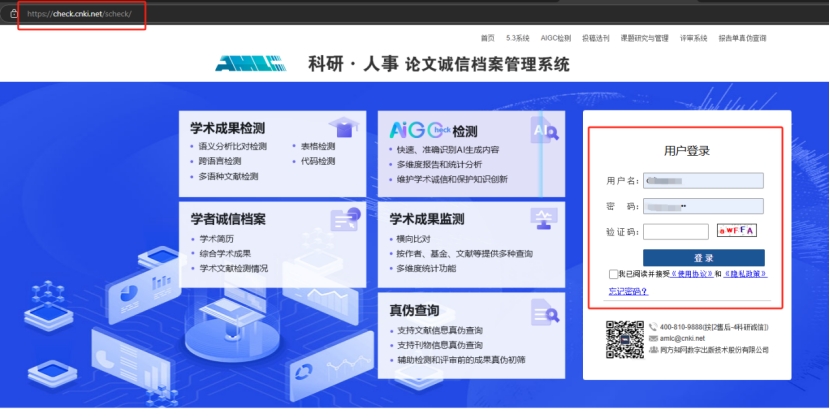
Task: Click the graduation cap icon in 学术成果检测
Action: 345,128
